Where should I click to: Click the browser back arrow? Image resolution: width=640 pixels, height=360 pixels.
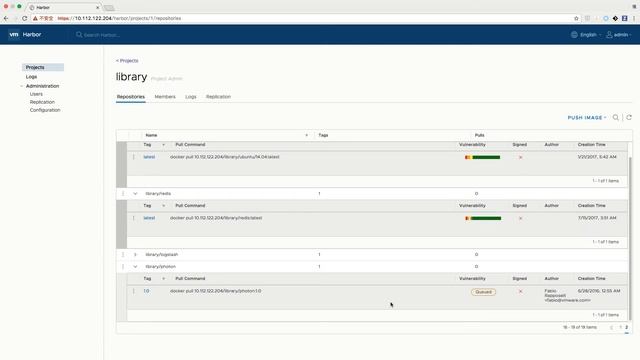point(6,18)
